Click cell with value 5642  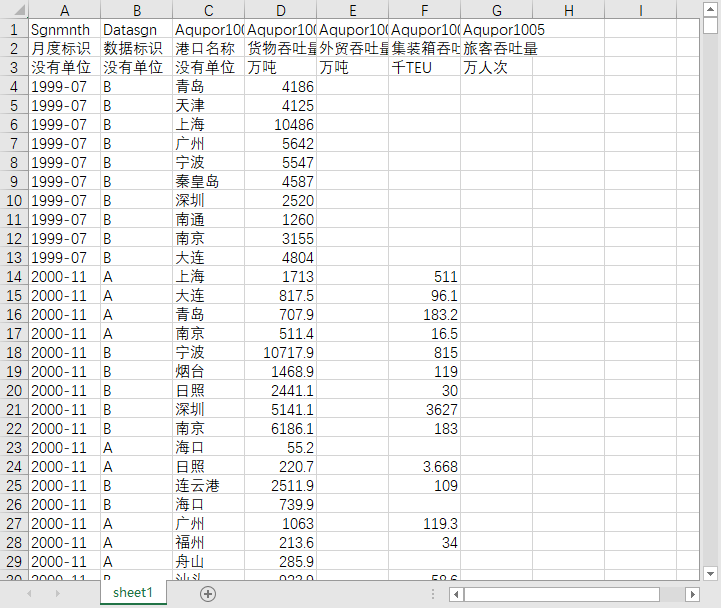coord(280,143)
